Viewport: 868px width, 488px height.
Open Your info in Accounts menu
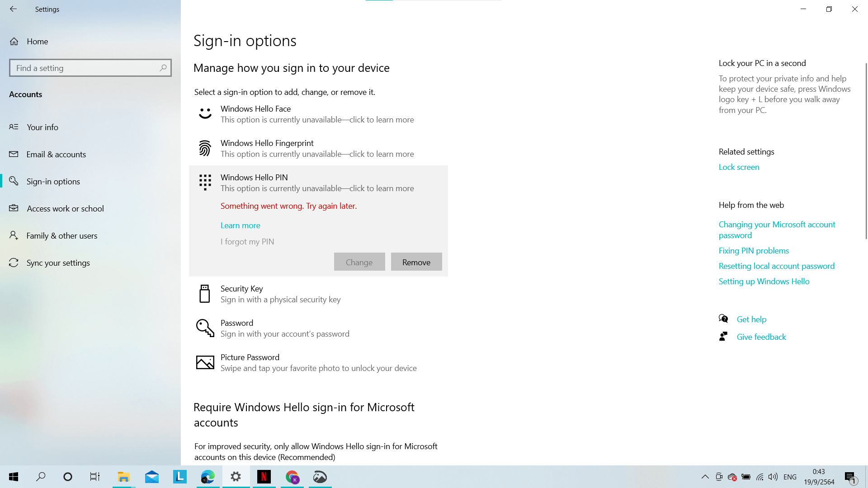pos(42,127)
